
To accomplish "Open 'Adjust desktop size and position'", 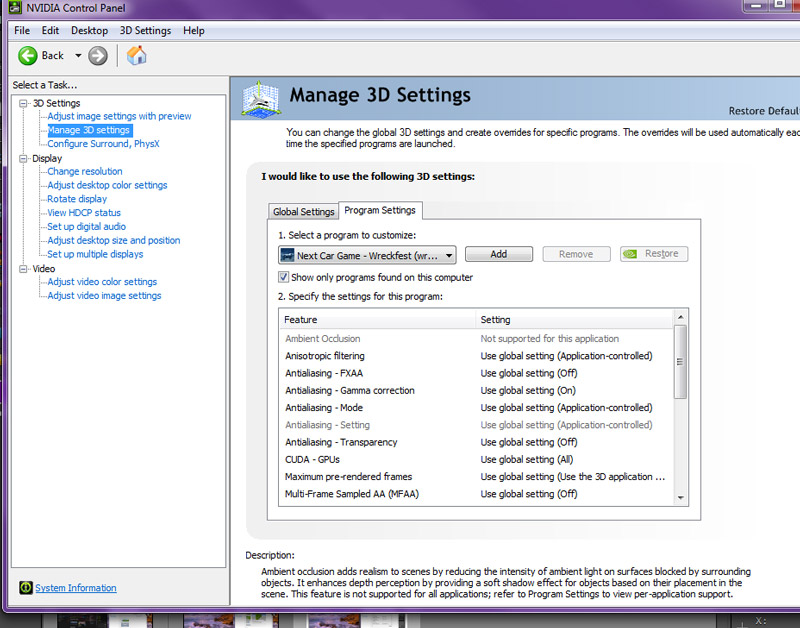I will (x=114, y=240).
